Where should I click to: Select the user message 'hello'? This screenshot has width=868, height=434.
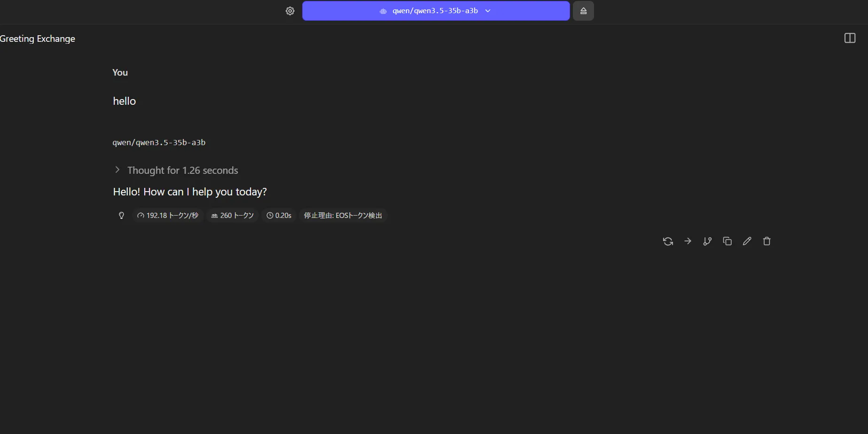click(125, 101)
